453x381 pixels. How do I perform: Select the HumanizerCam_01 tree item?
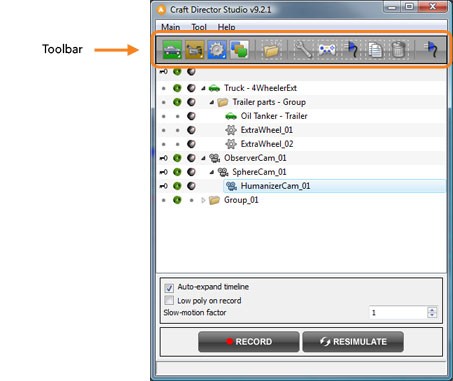point(275,186)
